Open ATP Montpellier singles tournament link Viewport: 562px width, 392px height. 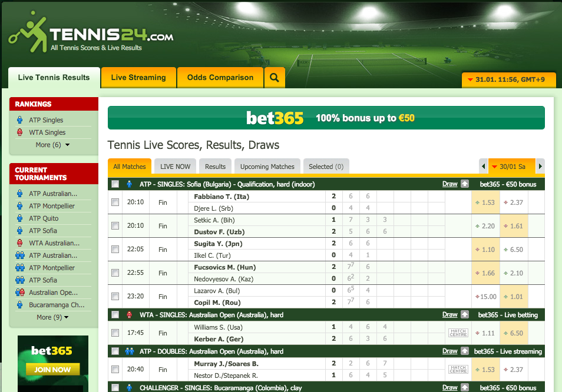click(52, 206)
